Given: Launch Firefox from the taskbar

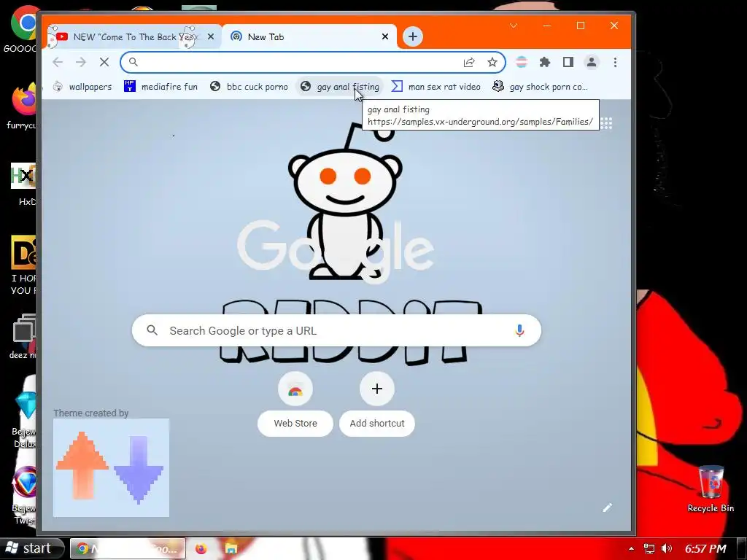Looking at the screenshot, I should pos(201,548).
